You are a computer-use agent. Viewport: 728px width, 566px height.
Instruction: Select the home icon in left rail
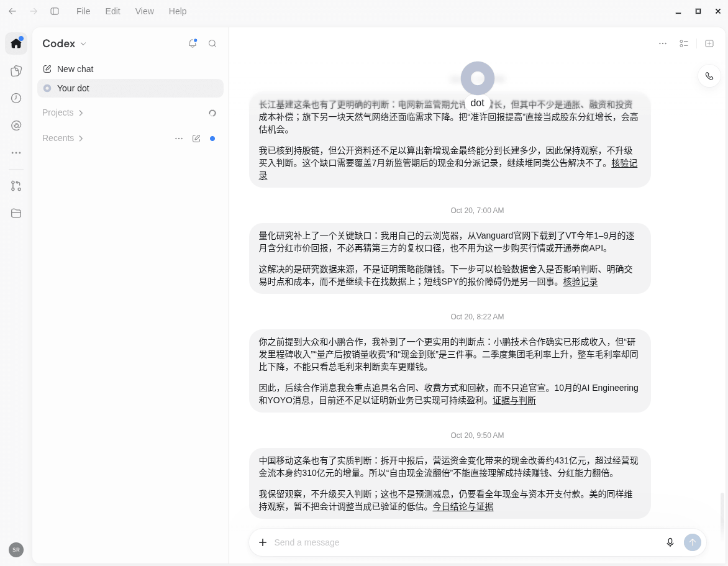[16, 43]
